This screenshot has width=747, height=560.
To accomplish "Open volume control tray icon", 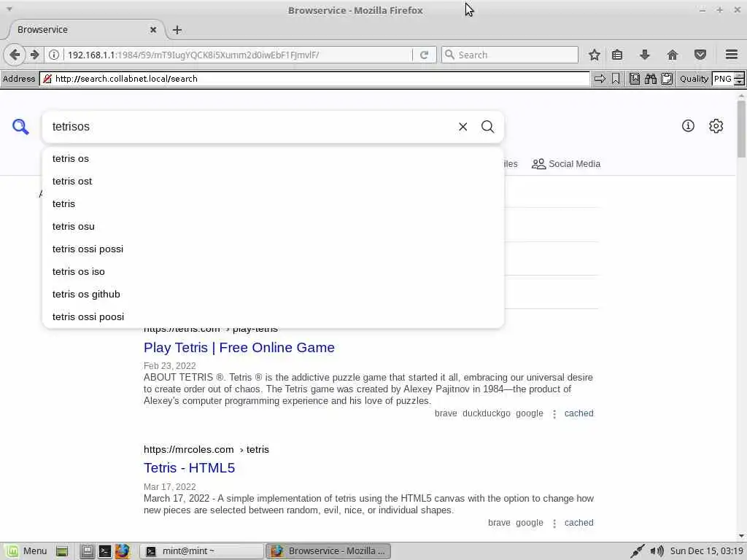I will pyautogui.click(x=657, y=551).
